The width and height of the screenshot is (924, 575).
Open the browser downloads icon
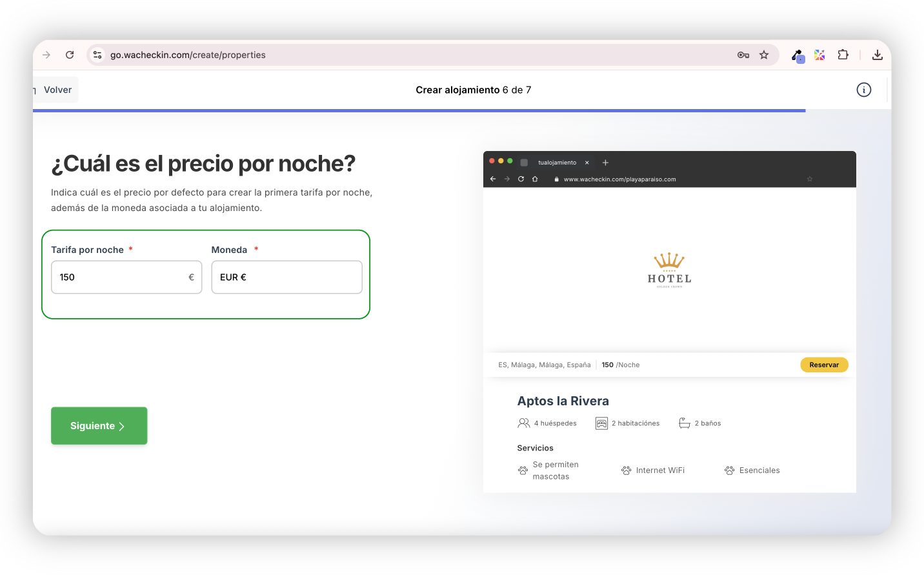[877, 55]
